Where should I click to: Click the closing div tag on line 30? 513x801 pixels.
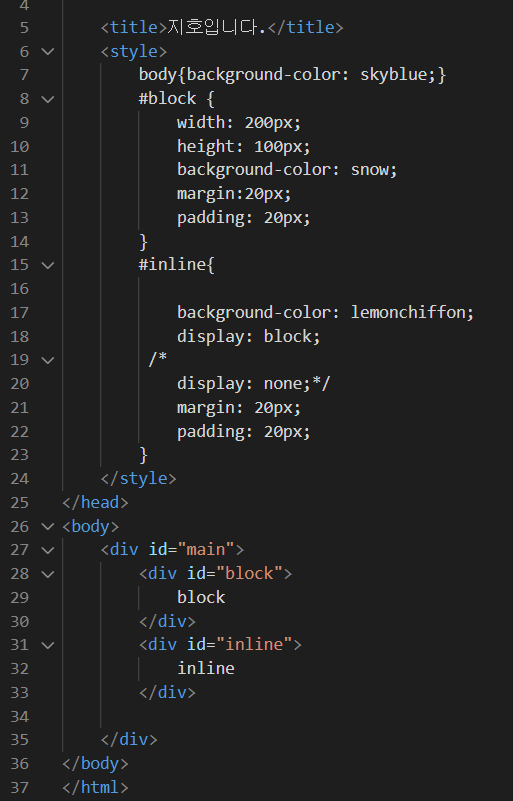(x=167, y=621)
